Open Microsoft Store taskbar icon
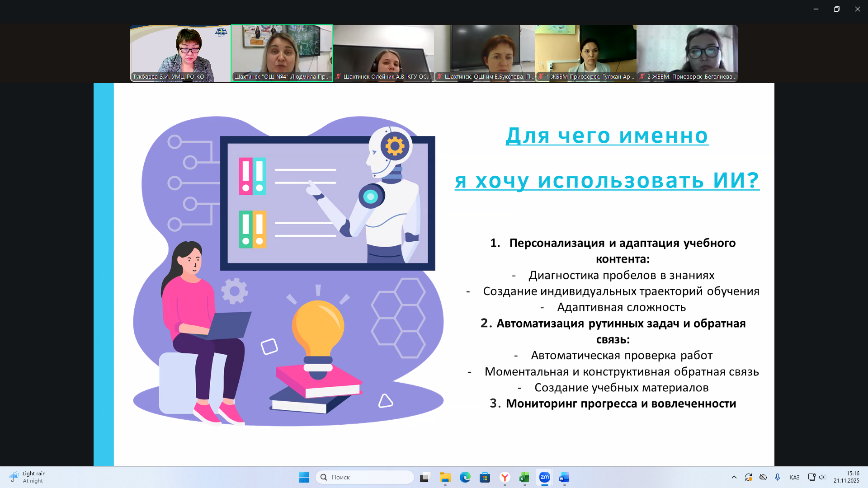Screen dimensions: 868x488 [485, 477]
